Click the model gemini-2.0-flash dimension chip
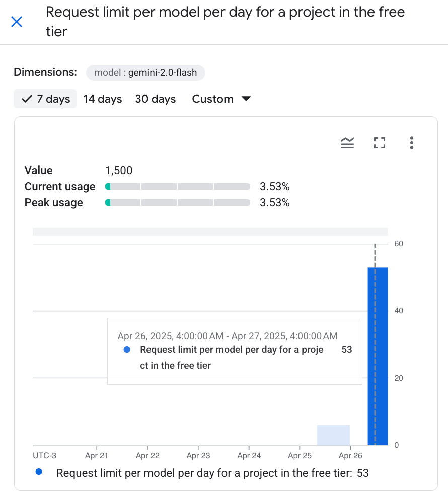448x497 pixels. pyautogui.click(x=146, y=73)
